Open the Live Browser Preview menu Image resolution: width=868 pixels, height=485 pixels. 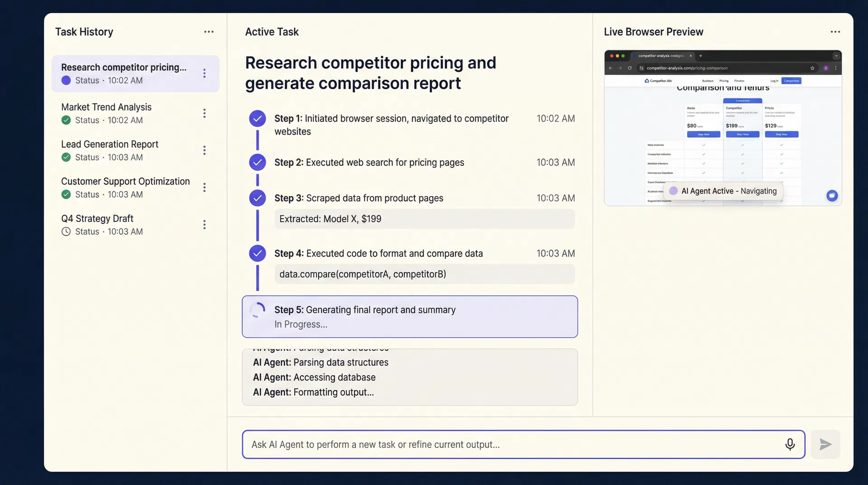pyautogui.click(x=835, y=32)
